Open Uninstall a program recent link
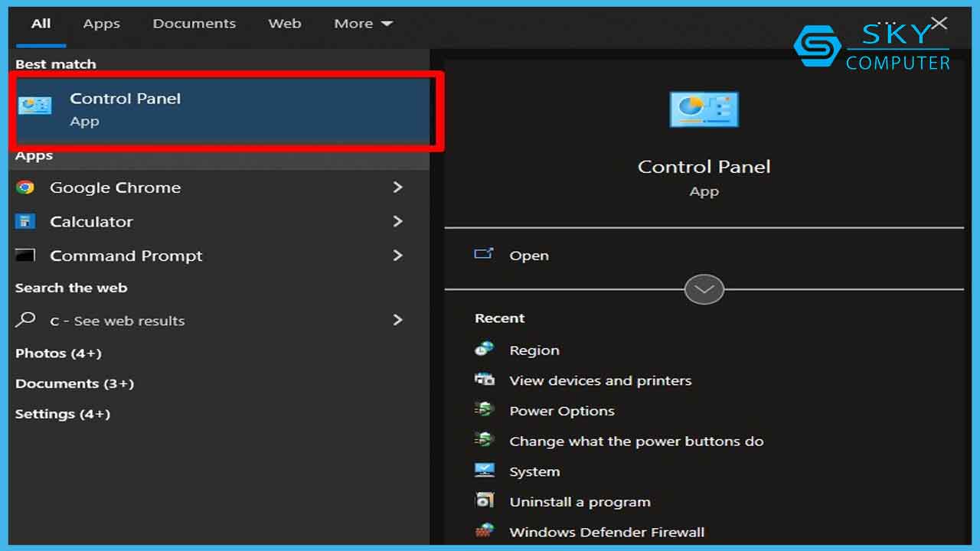980x551 pixels. (x=580, y=502)
